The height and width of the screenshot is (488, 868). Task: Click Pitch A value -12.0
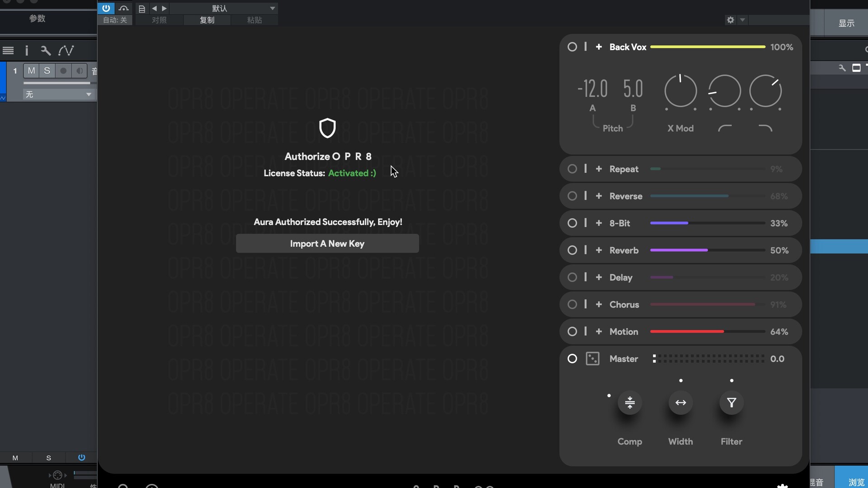pos(593,89)
